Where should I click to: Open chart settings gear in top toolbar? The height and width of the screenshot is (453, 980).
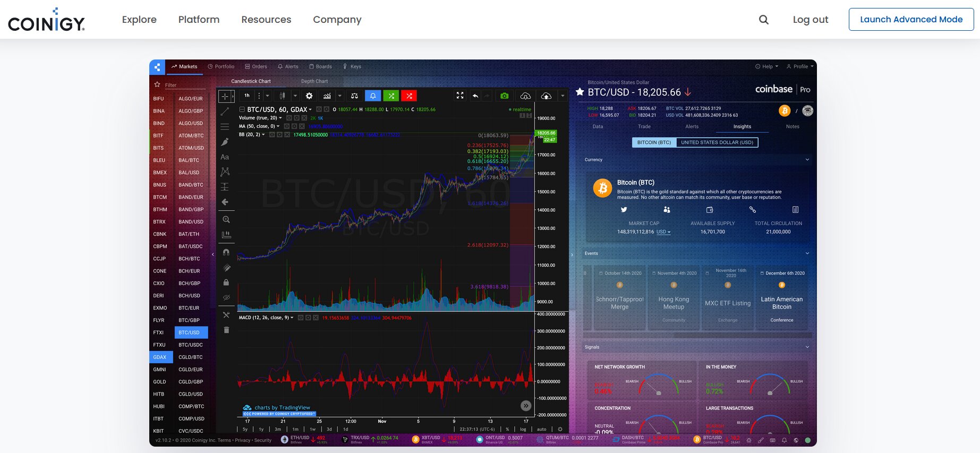point(309,96)
